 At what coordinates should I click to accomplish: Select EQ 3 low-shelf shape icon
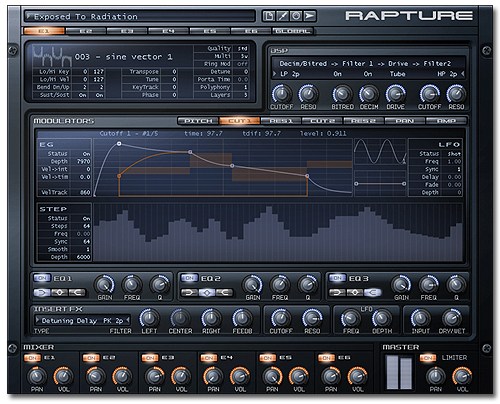point(337,293)
